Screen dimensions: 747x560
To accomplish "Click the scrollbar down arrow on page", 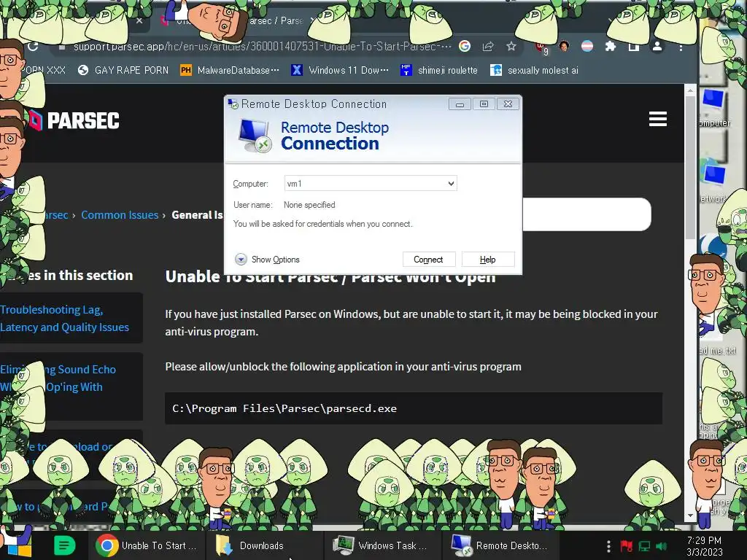I will 690,516.
